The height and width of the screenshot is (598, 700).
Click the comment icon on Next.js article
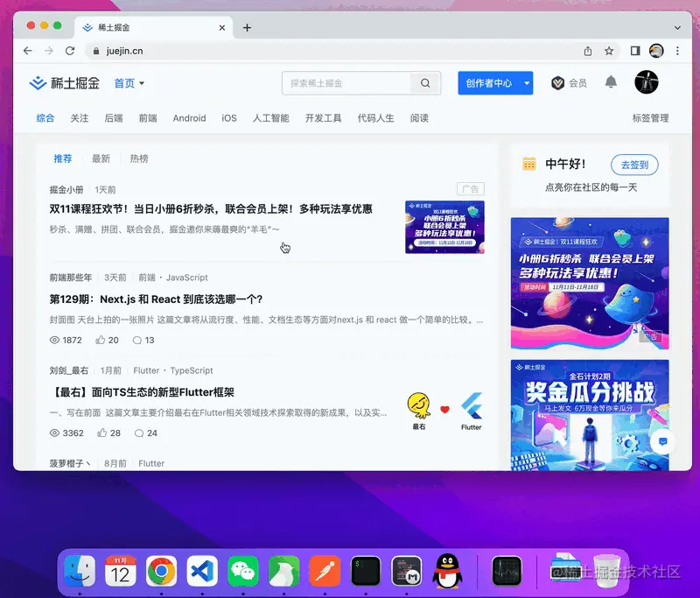(137, 341)
